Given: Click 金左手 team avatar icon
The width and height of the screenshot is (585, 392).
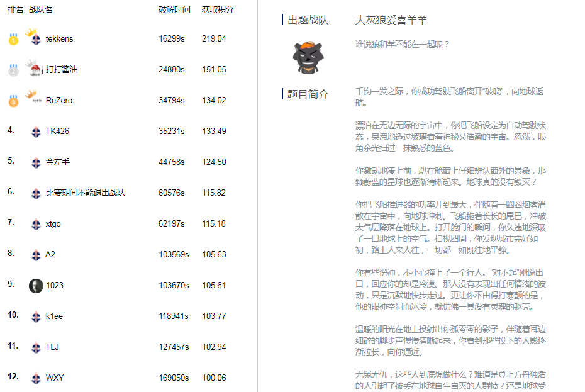Looking at the screenshot, I should [36, 162].
